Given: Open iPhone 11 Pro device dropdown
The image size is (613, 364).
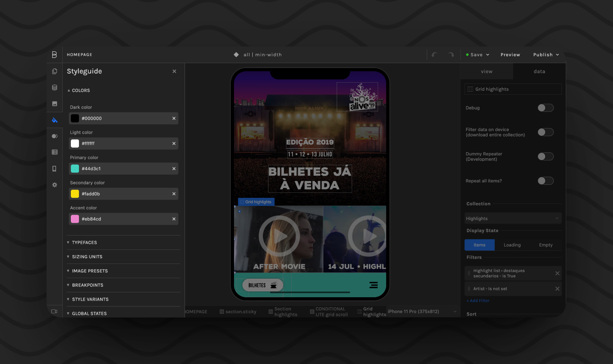Looking at the screenshot, I should 422,312.
